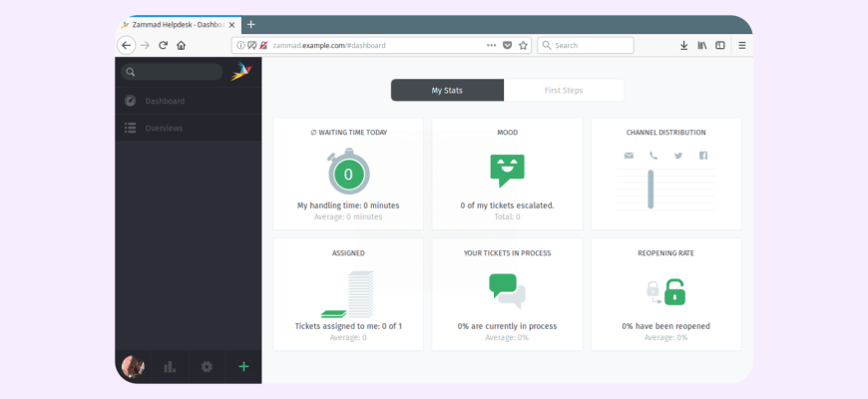The width and height of the screenshot is (868, 399).
Task: Open Overviews in the sidebar
Action: pyautogui.click(x=164, y=128)
